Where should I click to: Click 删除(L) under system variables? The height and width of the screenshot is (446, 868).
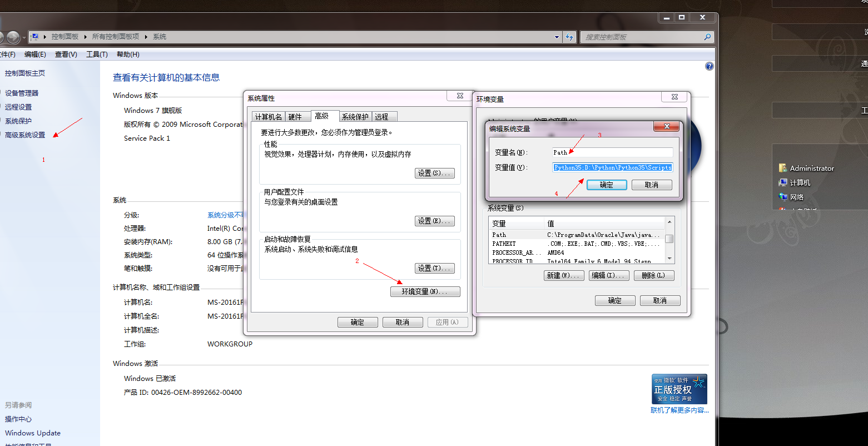point(654,275)
